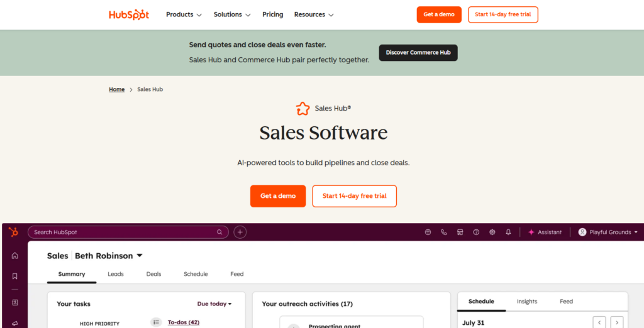
Task: Open the Pricing page from the header
Action: pyautogui.click(x=273, y=15)
